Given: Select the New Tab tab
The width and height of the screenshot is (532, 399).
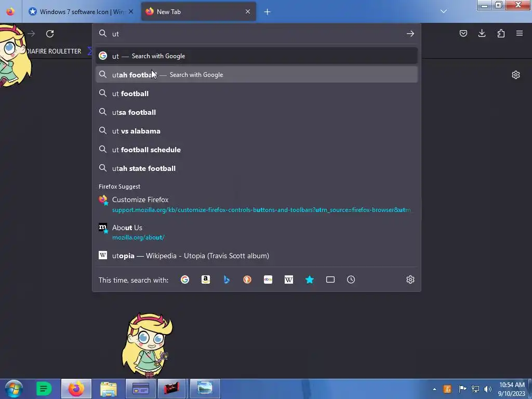Looking at the screenshot, I should pos(198,12).
